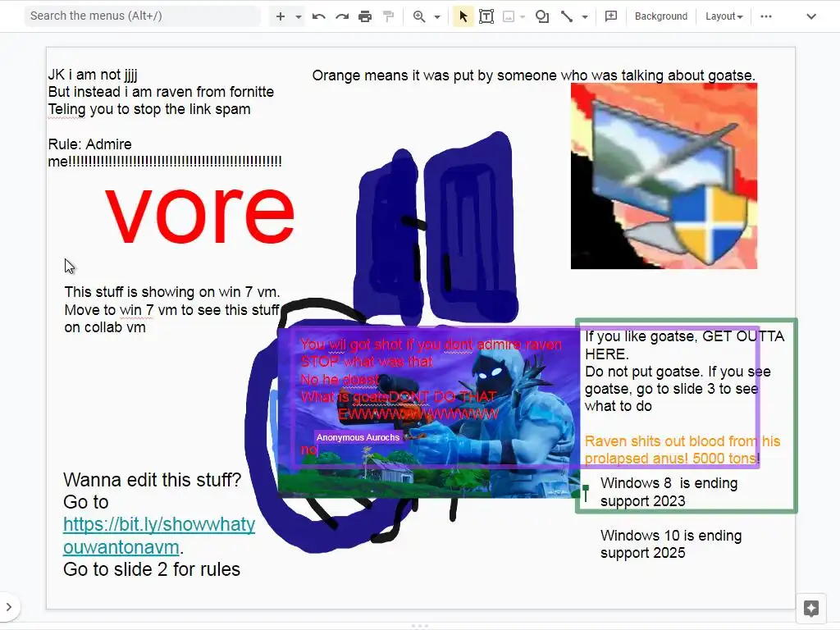Expand the side filmstrip panel arrow
The height and width of the screenshot is (630, 840).
coord(8,607)
